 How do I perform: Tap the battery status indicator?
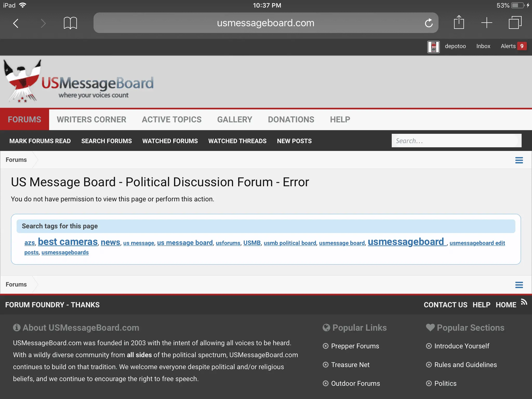coord(518,5)
